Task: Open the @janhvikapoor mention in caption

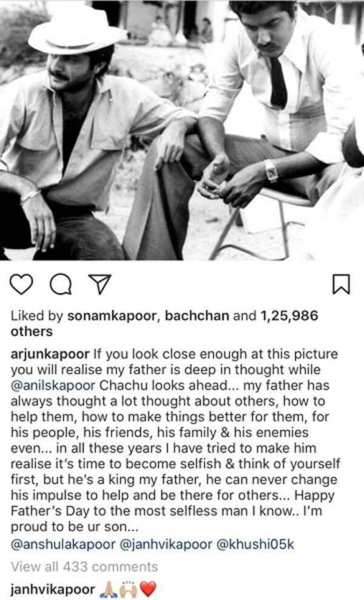Action: [x=166, y=545]
